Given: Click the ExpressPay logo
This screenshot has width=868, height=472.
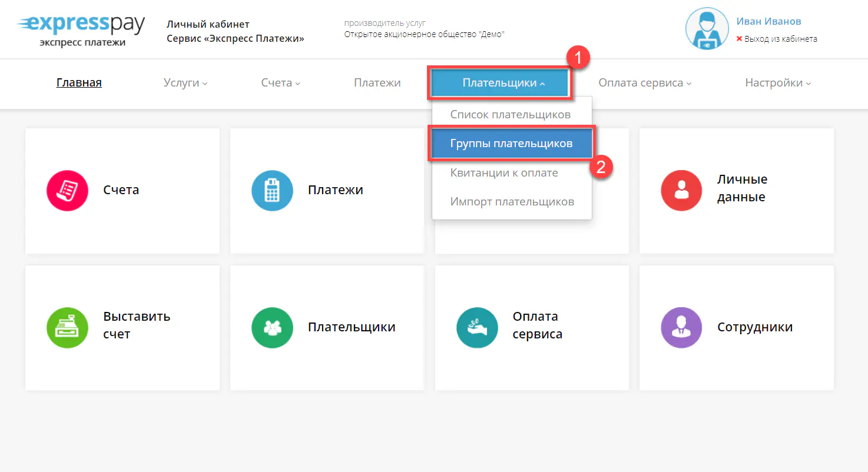Looking at the screenshot, I should tap(81, 29).
